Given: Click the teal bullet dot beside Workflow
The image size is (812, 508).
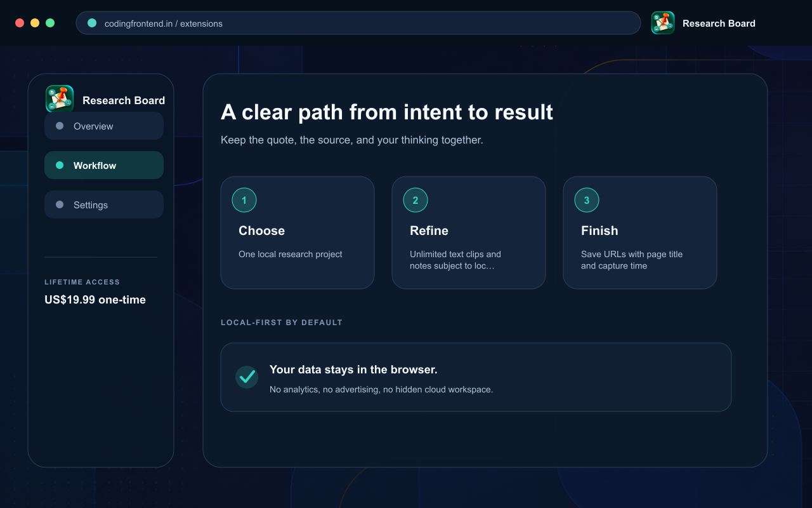Looking at the screenshot, I should [60, 165].
